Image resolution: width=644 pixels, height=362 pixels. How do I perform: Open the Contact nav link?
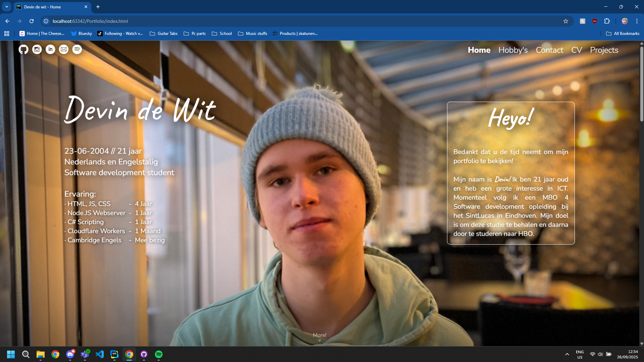(549, 50)
